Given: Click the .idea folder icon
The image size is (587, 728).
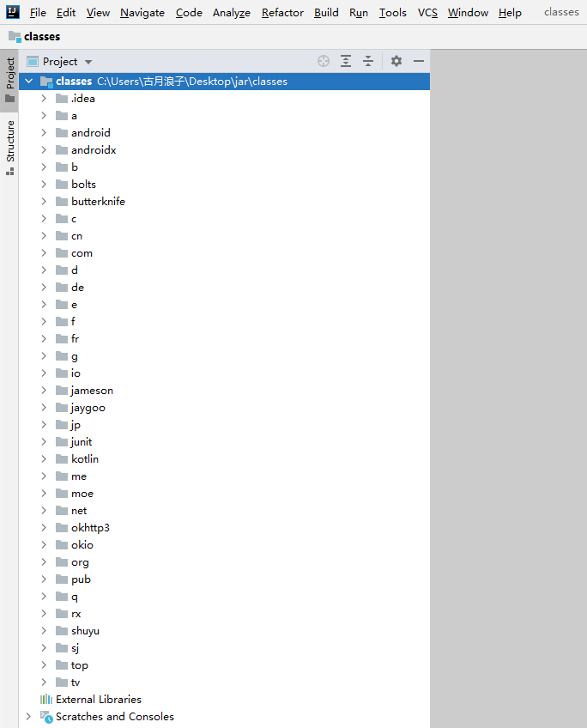Looking at the screenshot, I should coord(62,99).
